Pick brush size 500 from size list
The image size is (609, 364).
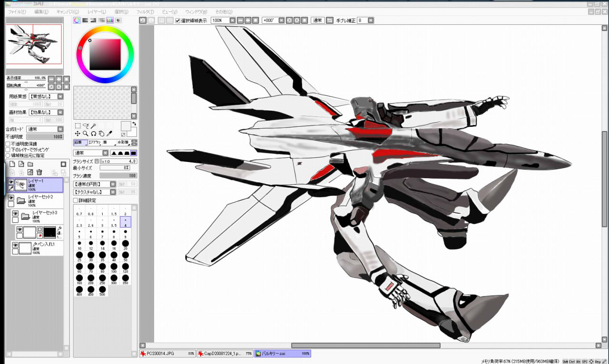(102, 290)
